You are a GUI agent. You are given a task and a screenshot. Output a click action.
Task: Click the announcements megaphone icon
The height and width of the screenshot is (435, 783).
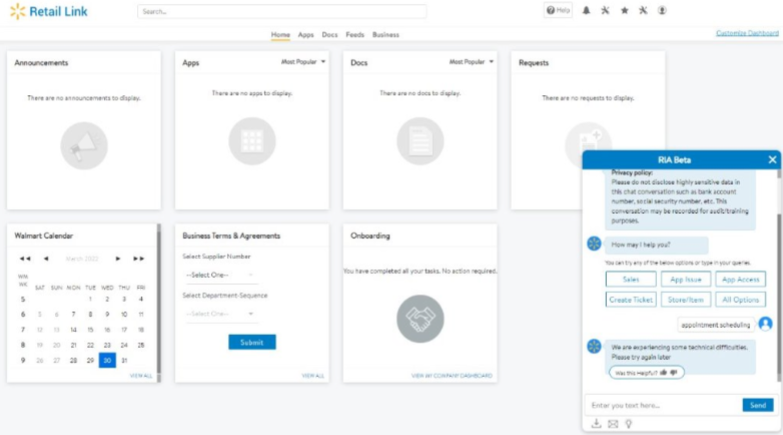pos(84,146)
